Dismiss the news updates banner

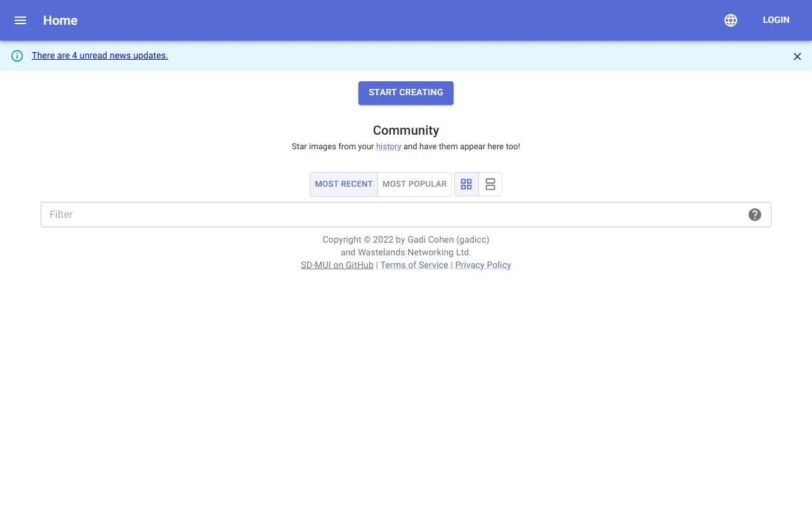click(797, 57)
